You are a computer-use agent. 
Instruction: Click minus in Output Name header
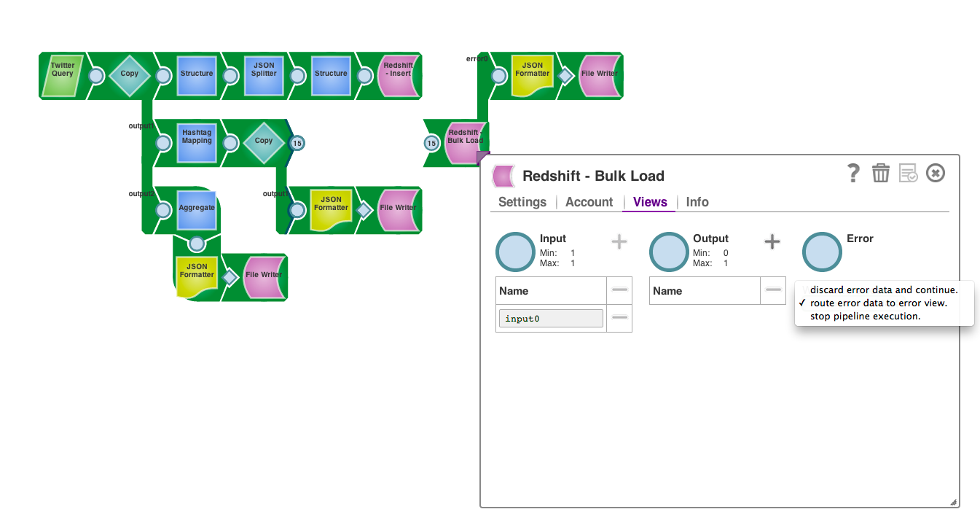773,290
